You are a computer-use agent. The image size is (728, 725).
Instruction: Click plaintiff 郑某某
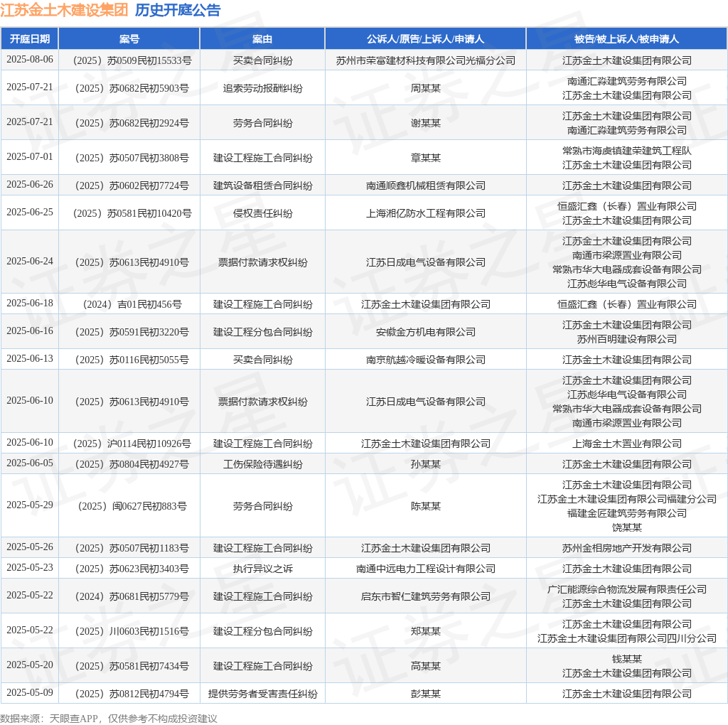point(425,632)
